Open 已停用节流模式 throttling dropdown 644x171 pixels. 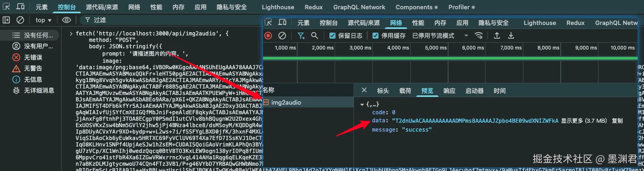click(440, 36)
